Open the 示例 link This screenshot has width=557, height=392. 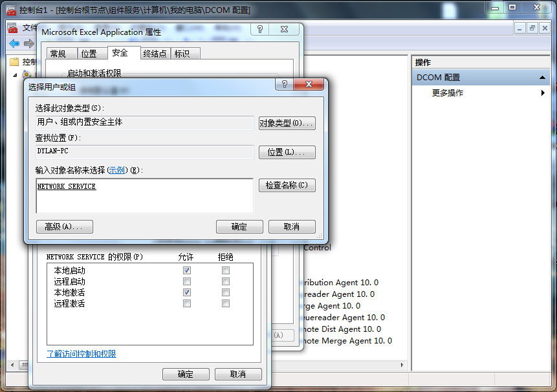pyautogui.click(x=116, y=170)
